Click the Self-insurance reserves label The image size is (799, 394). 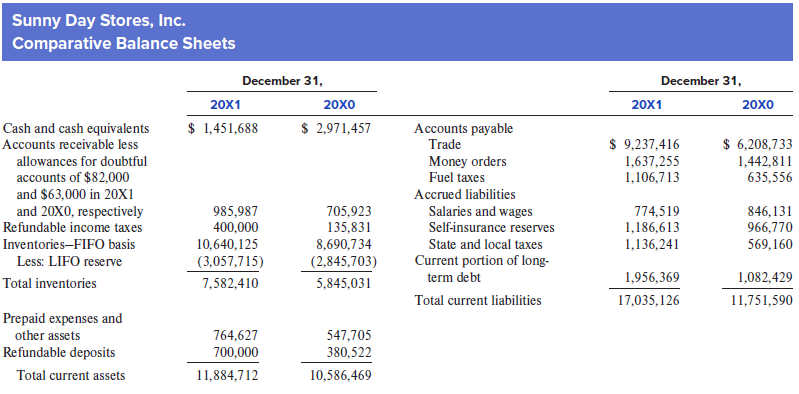[492, 227]
